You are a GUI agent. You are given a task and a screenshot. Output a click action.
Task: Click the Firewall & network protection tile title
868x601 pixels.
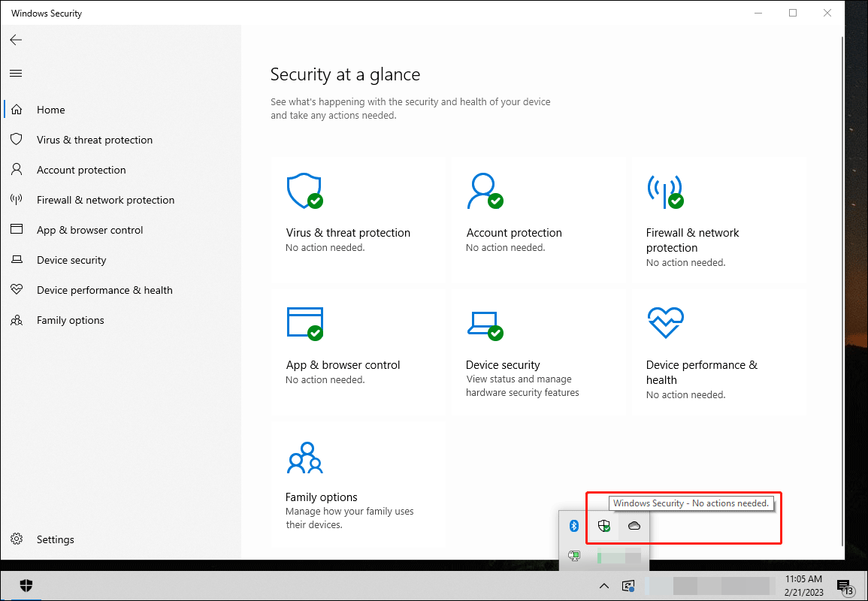[x=692, y=240]
